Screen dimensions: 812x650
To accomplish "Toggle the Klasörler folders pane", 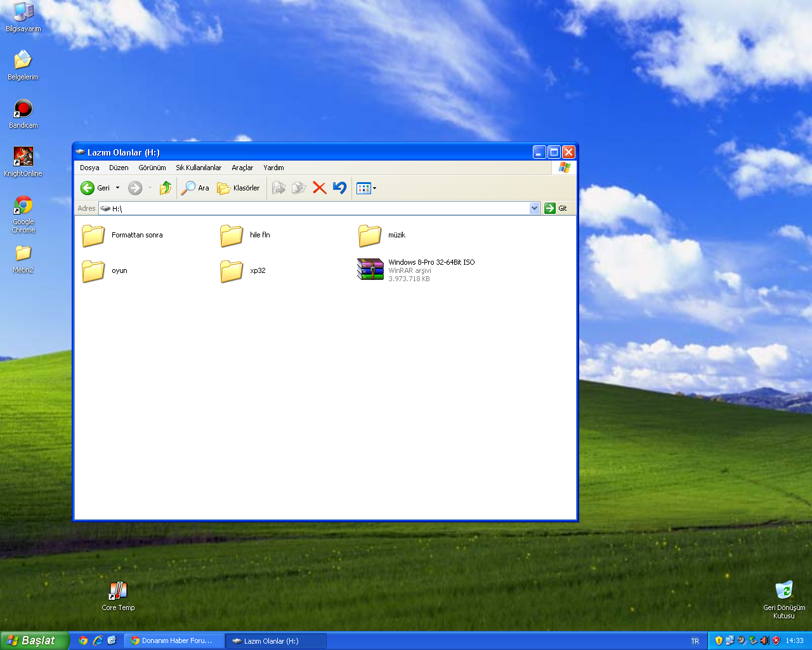I will point(239,188).
